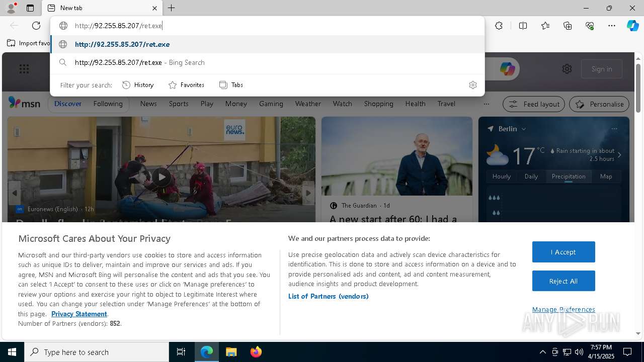The height and width of the screenshot is (362, 644).
Task: Click the address bar URL field
Action: (268, 26)
